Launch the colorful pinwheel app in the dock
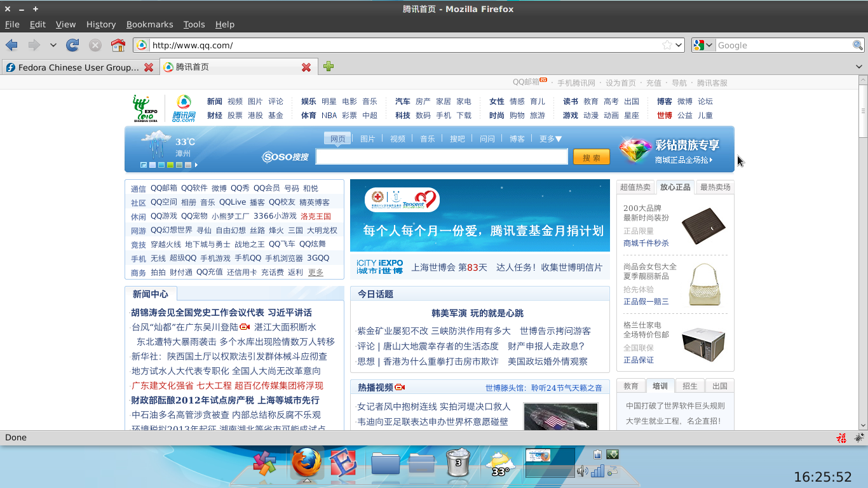868x488 pixels. tap(264, 463)
